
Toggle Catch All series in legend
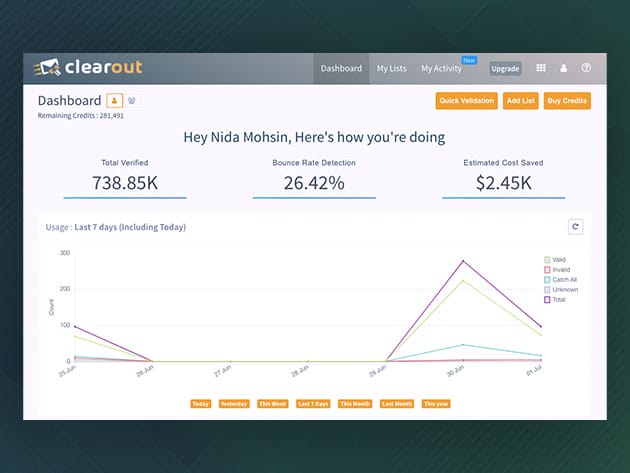point(547,280)
